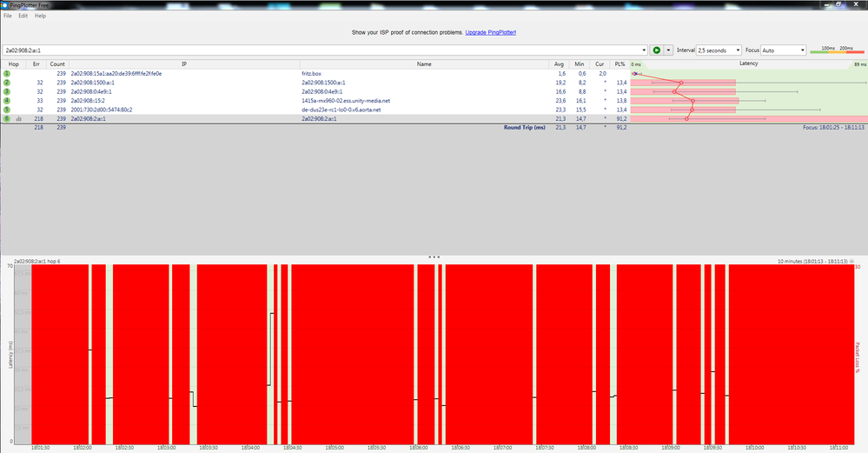Image resolution: width=868 pixels, height=453 pixels.
Task: Click the hop 4 green circle icon
Action: click(7, 101)
